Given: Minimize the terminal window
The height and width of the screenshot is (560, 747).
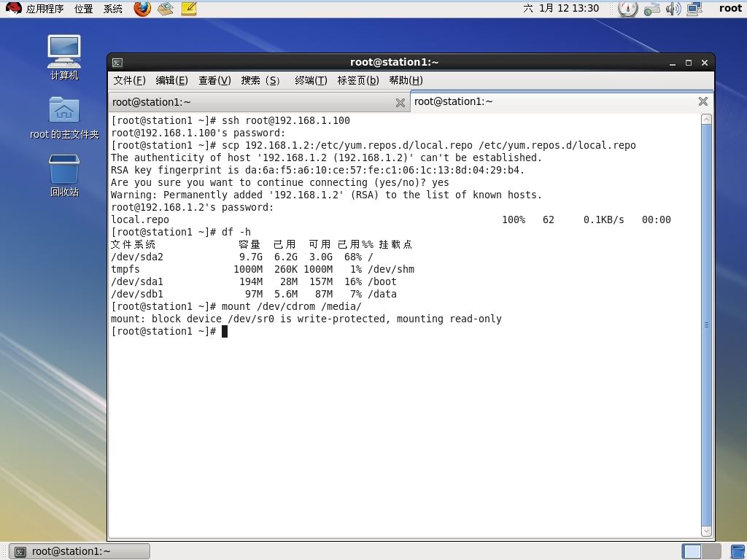Looking at the screenshot, I should click(672, 63).
